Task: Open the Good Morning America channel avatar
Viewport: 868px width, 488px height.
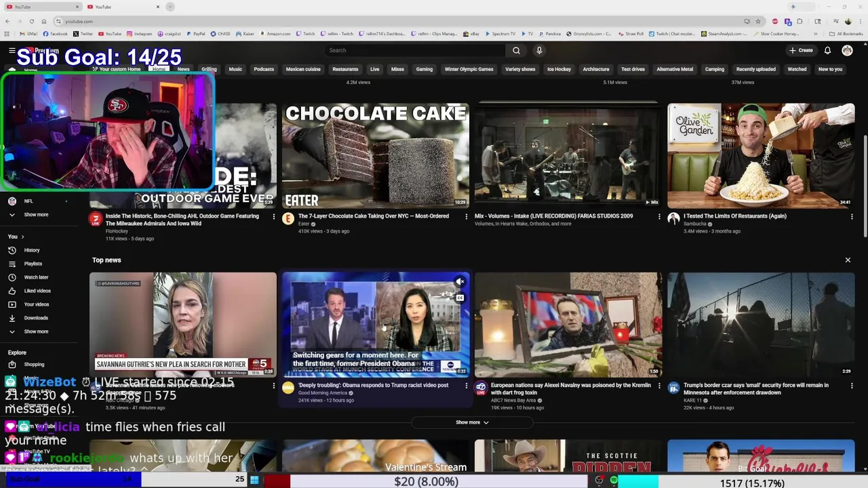Action: 288,388
